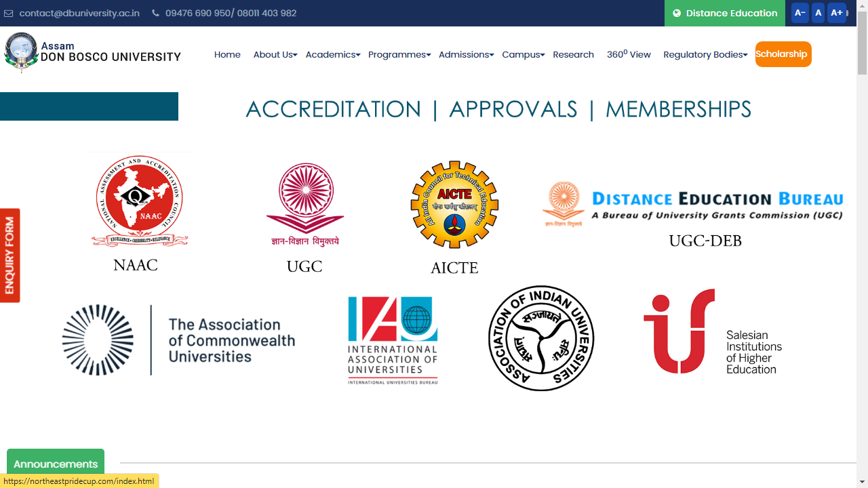Viewport: 868px width, 488px height.
Task: Open the Distance Education button
Action: 725,13
